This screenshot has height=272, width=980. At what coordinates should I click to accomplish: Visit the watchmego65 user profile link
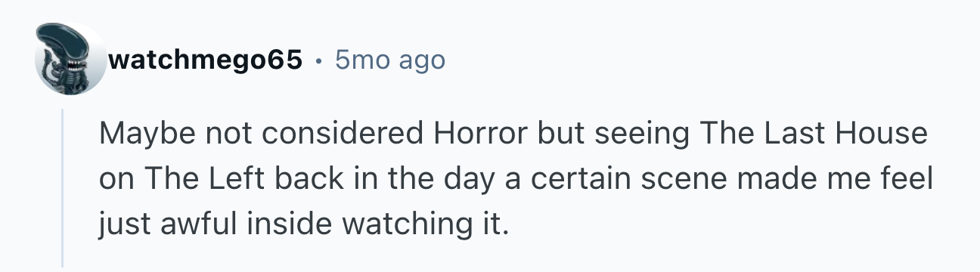coord(206,60)
